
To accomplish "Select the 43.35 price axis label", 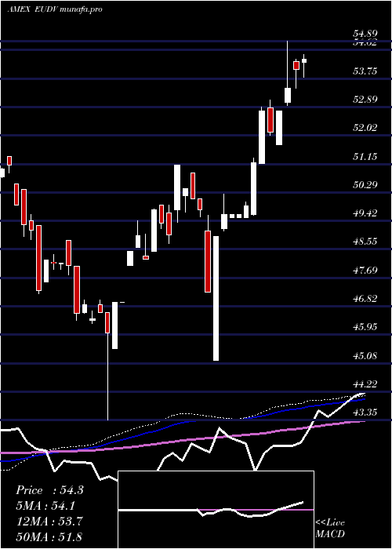I will coord(365,413).
